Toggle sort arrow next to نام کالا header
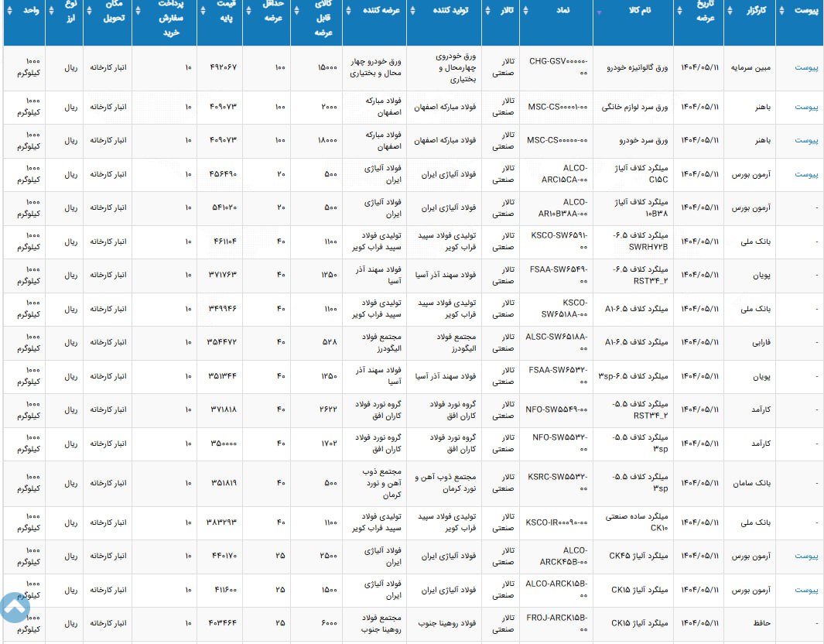The image size is (824, 644). (599, 11)
